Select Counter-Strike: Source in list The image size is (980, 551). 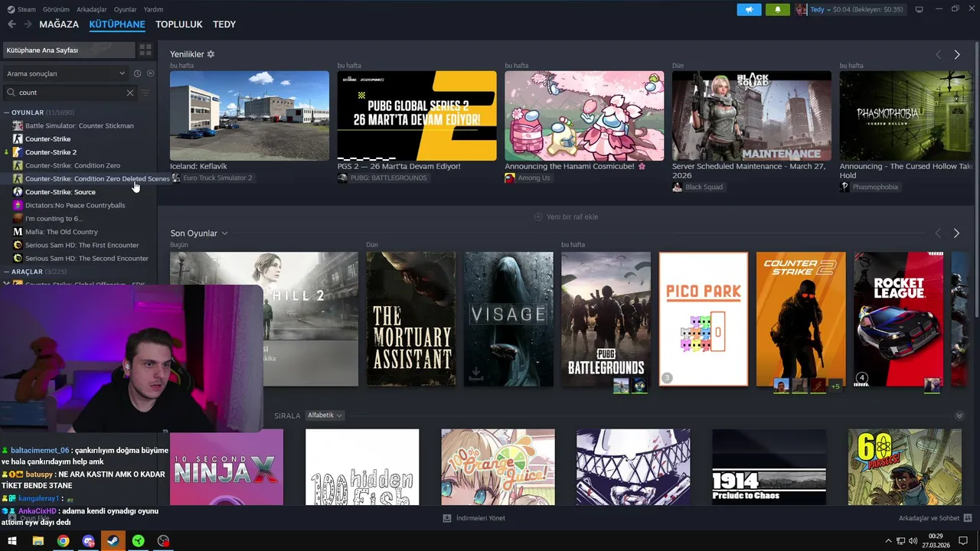tap(60, 192)
